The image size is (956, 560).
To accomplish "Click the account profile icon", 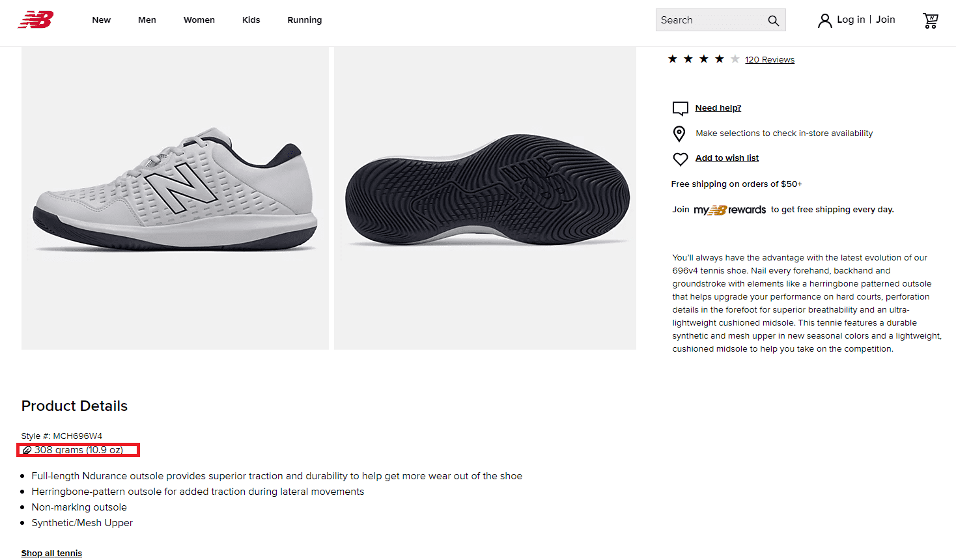I will click(824, 20).
